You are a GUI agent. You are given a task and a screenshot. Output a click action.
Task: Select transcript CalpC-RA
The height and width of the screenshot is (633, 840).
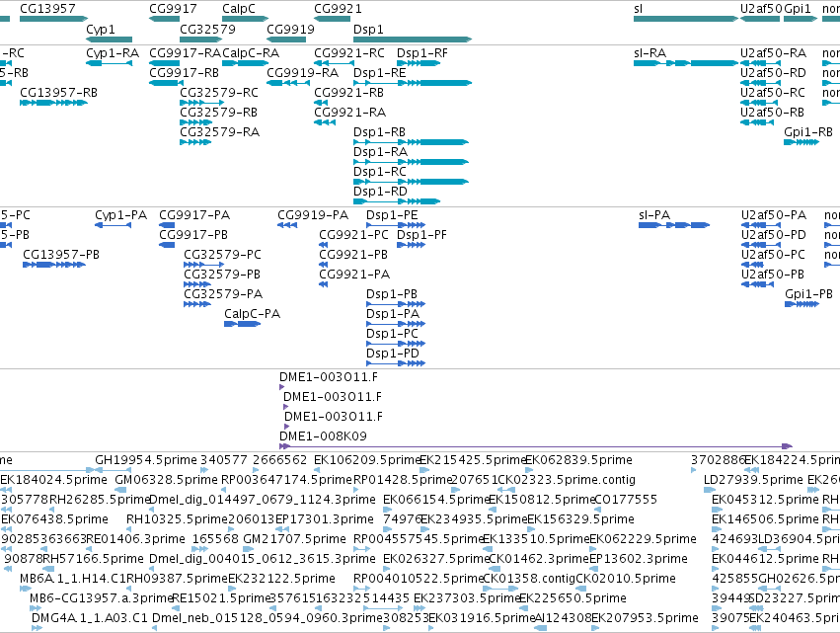[x=246, y=63]
